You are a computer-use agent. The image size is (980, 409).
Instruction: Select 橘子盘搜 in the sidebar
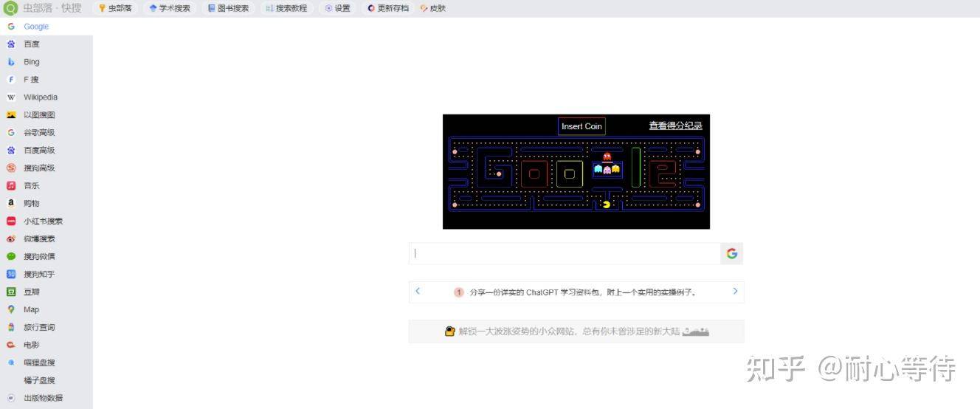(x=39, y=380)
